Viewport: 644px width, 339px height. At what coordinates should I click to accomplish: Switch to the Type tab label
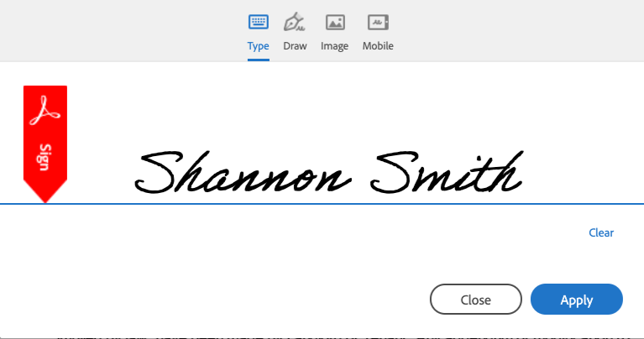[x=259, y=46]
